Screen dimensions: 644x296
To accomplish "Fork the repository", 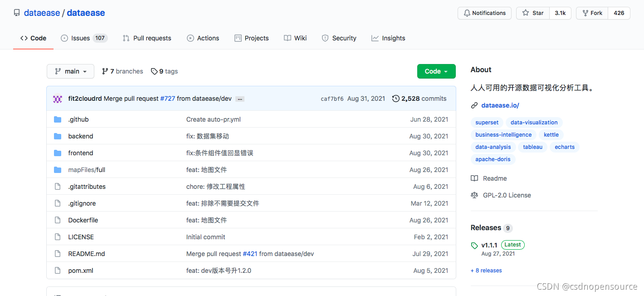I will click(x=592, y=13).
